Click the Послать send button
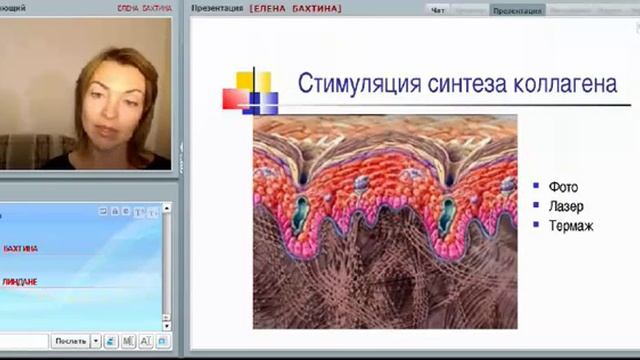 (x=71, y=341)
